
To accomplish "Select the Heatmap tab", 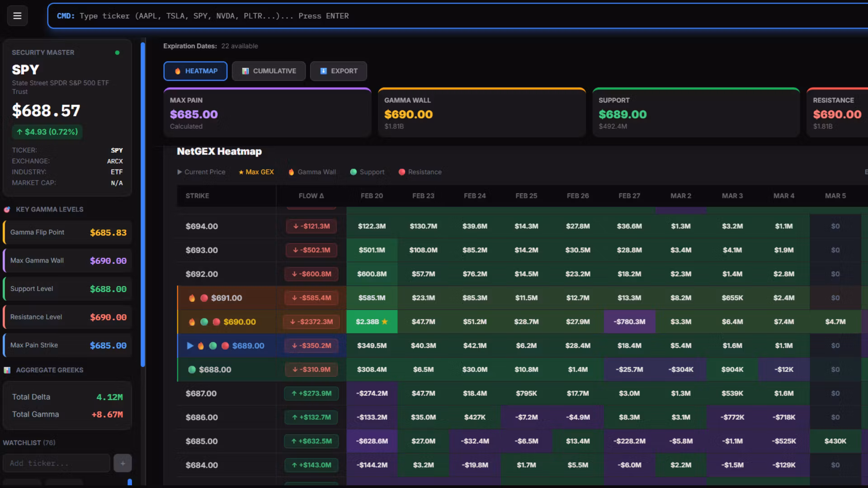I will tap(195, 71).
